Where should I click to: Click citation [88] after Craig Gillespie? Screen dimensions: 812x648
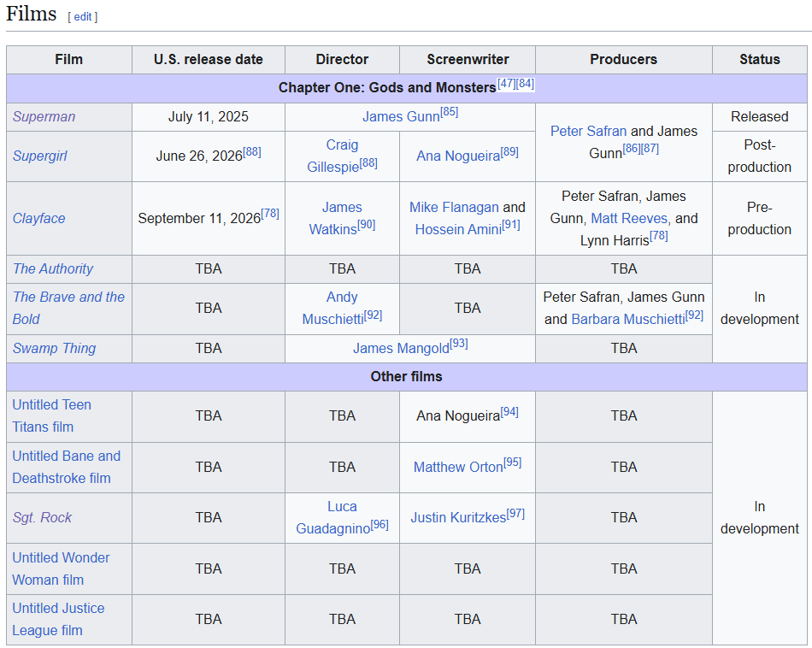click(x=368, y=162)
